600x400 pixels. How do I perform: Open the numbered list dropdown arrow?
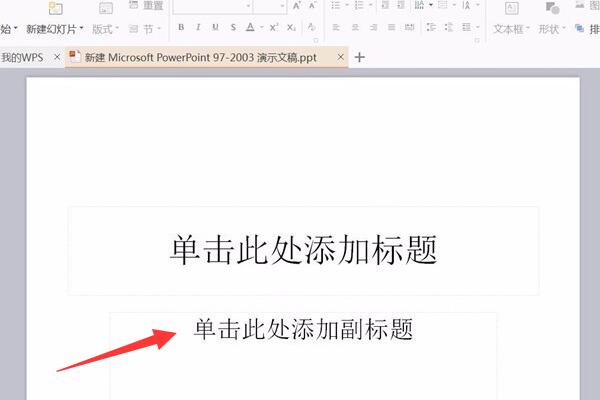click(370, 5)
